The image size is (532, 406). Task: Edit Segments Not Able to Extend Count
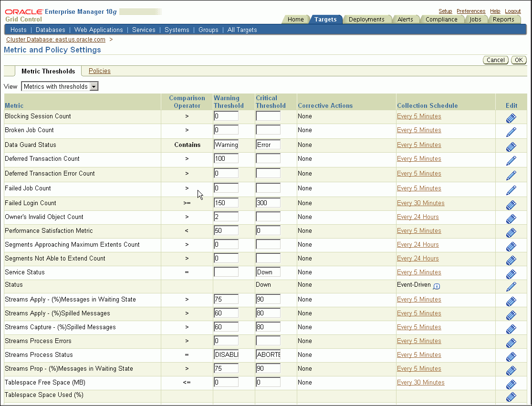click(511, 260)
